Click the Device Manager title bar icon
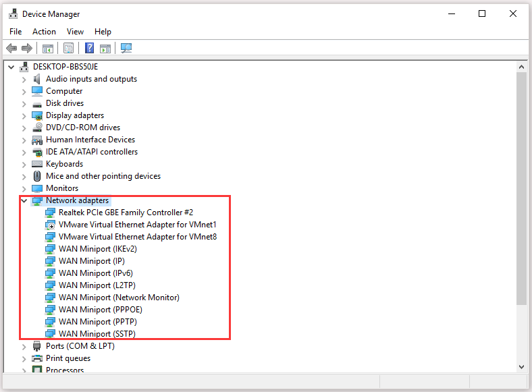 tap(14, 14)
